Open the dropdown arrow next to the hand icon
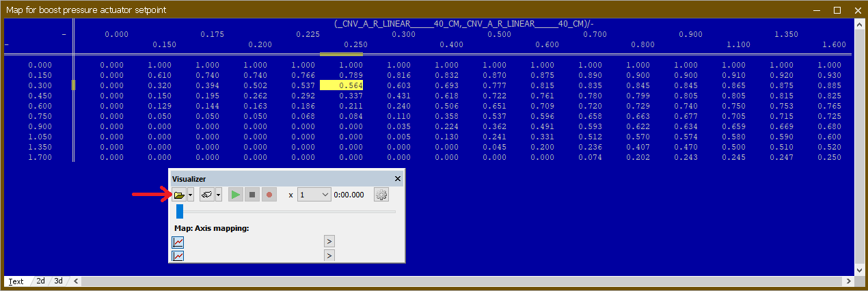This screenshot has height=291, width=868. point(218,195)
